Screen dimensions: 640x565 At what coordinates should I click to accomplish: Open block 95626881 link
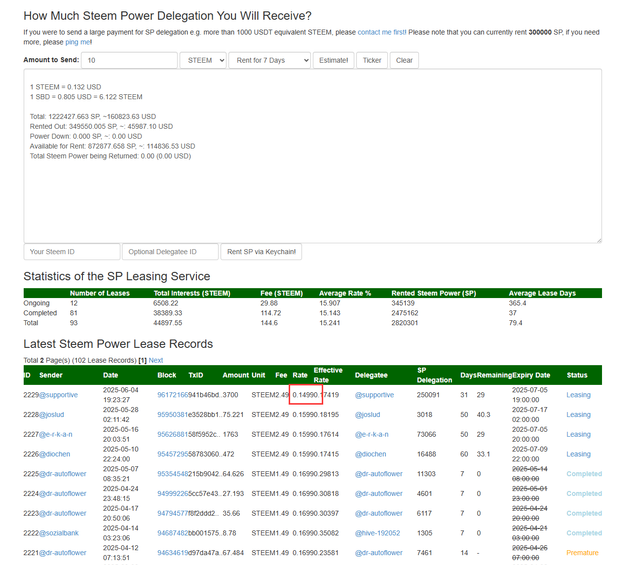pos(173,434)
